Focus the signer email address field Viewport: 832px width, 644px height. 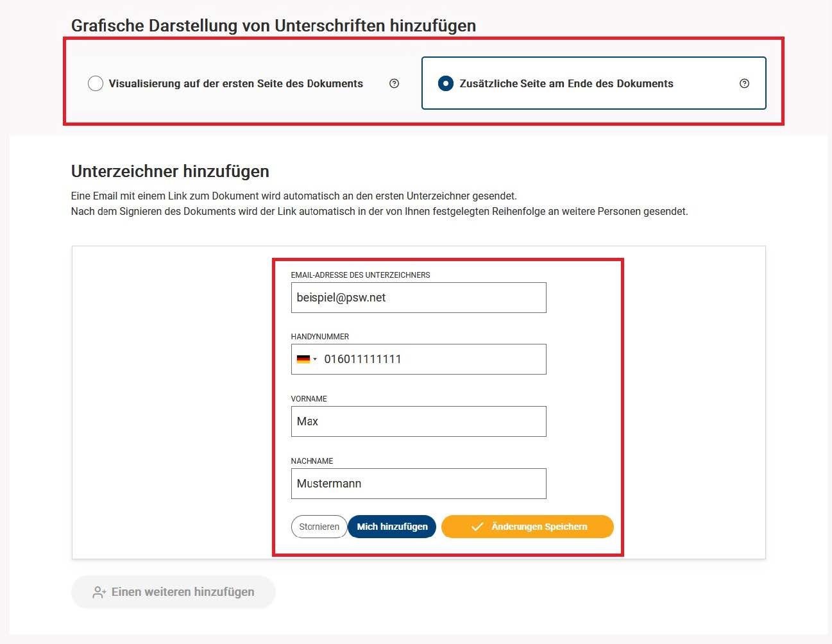pos(418,298)
